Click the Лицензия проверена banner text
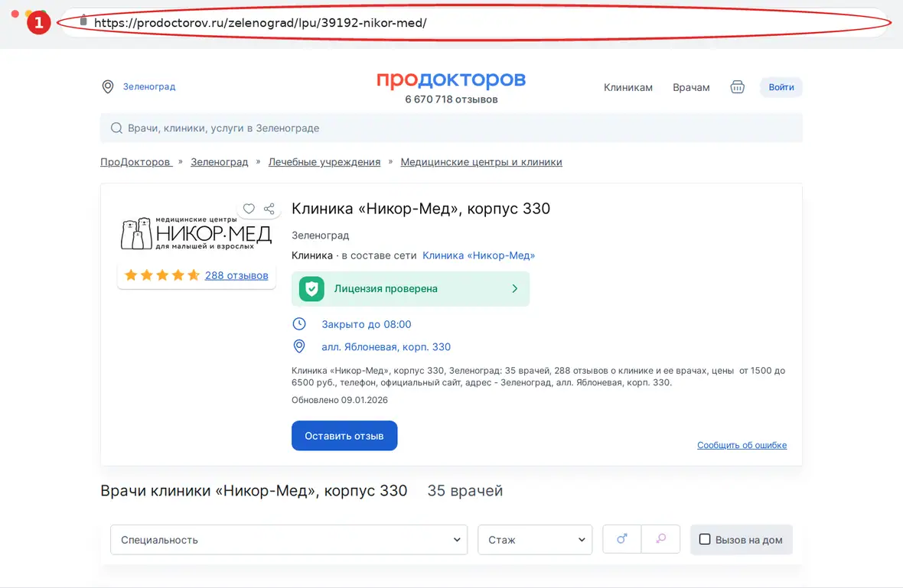This screenshot has height=588, width=903. [386, 289]
